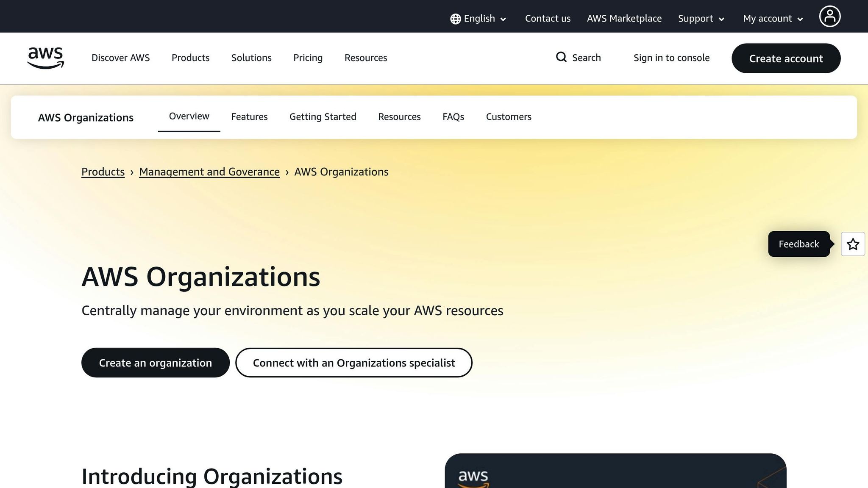Viewport: 868px width, 488px height.
Task: Select the AWS Organizations heading in subnav
Action: pos(86,117)
